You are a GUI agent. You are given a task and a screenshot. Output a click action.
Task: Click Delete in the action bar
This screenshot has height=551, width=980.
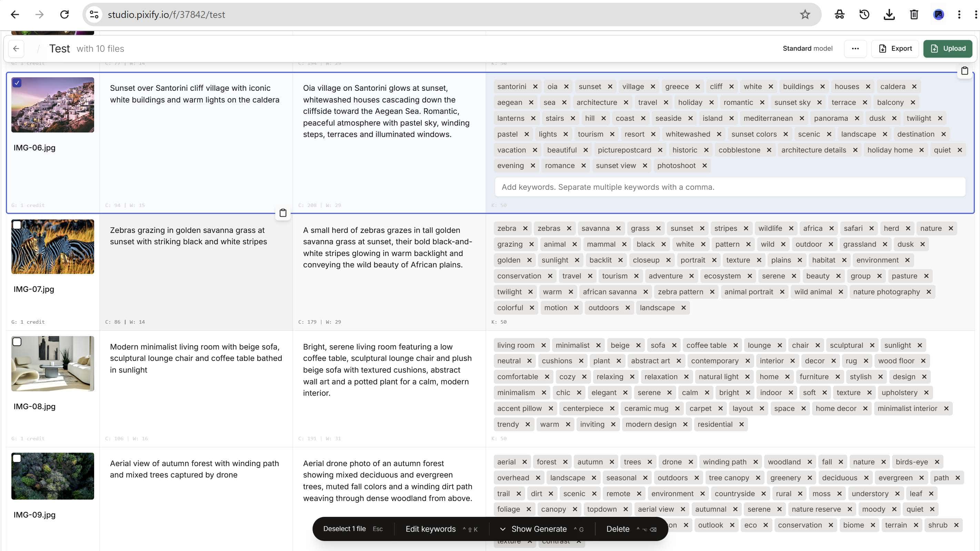pos(631,529)
